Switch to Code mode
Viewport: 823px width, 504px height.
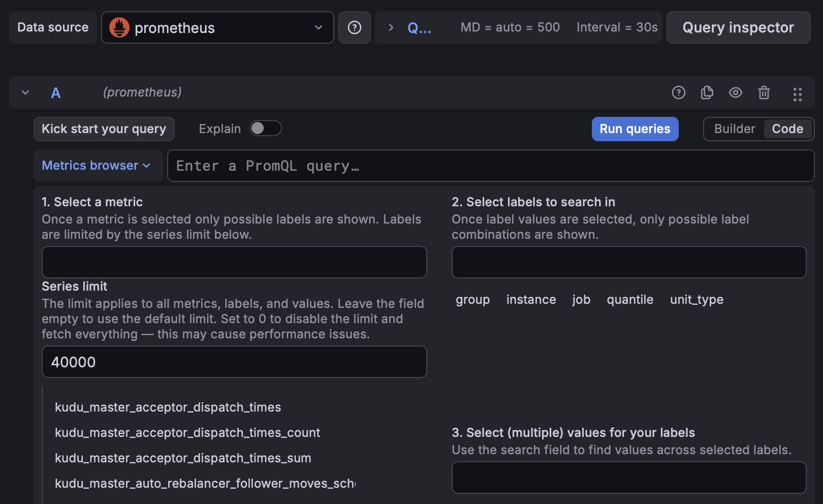coord(788,129)
